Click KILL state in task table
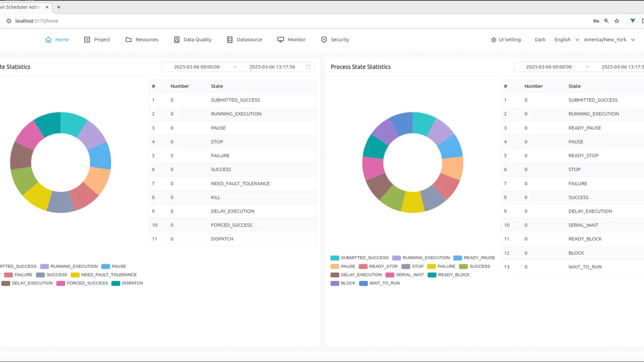 click(x=215, y=197)
